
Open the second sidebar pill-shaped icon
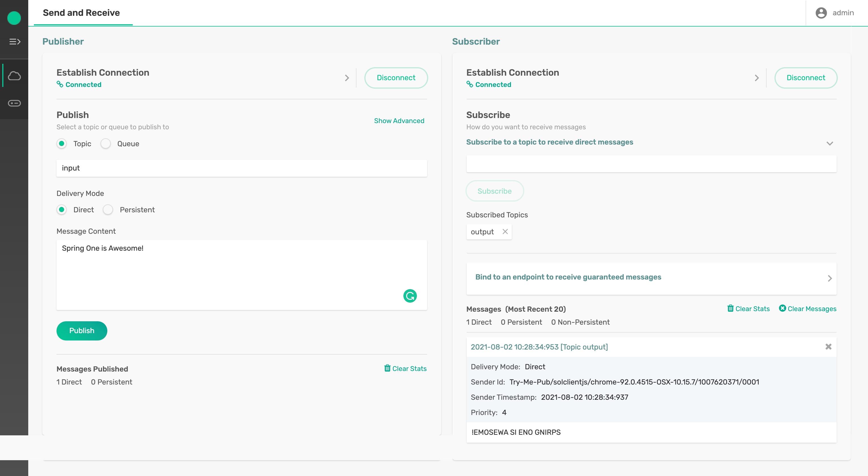point(14,103)
